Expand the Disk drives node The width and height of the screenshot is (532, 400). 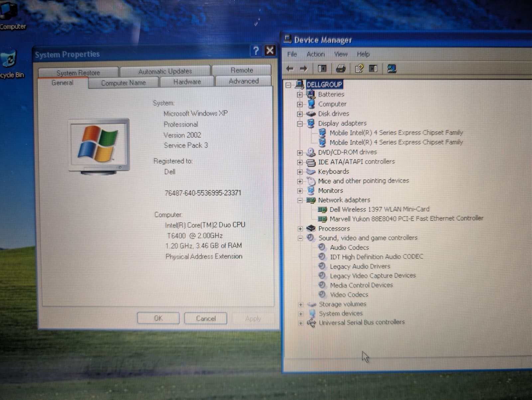pyautogui.click(x=300, y=114)
